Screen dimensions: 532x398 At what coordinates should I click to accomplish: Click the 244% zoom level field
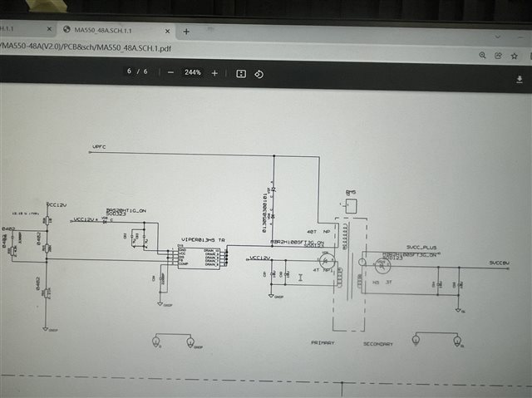coord(193,72)
